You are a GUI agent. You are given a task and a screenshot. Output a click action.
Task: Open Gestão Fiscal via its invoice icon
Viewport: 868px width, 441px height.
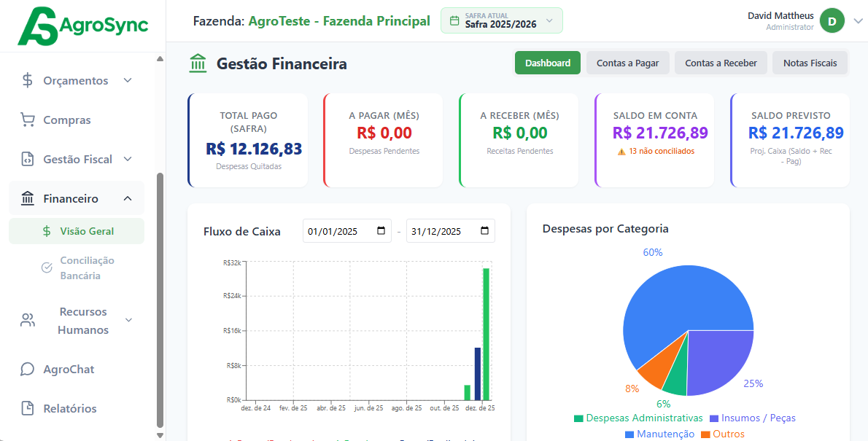(28, 159)
